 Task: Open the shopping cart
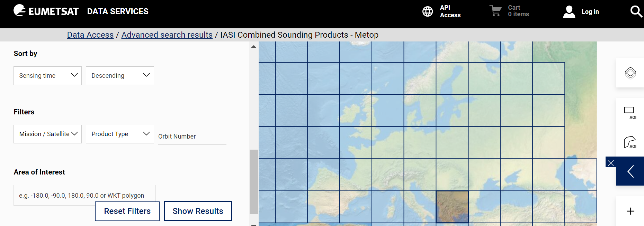495,11
